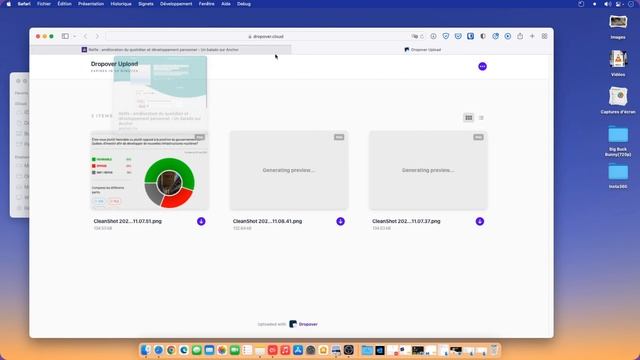
Task: Open the Fenêtre menu
Action: click(x=207, y=4)
